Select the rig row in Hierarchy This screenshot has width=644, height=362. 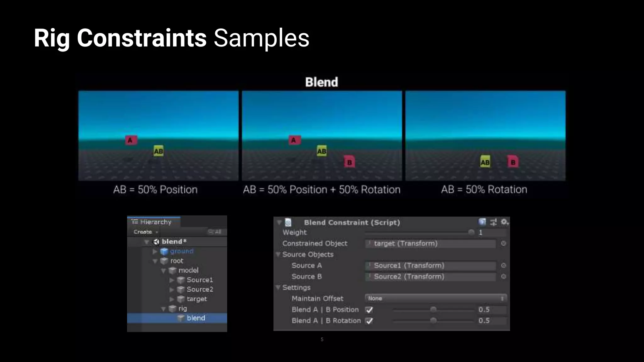click(x=177, y=309)
